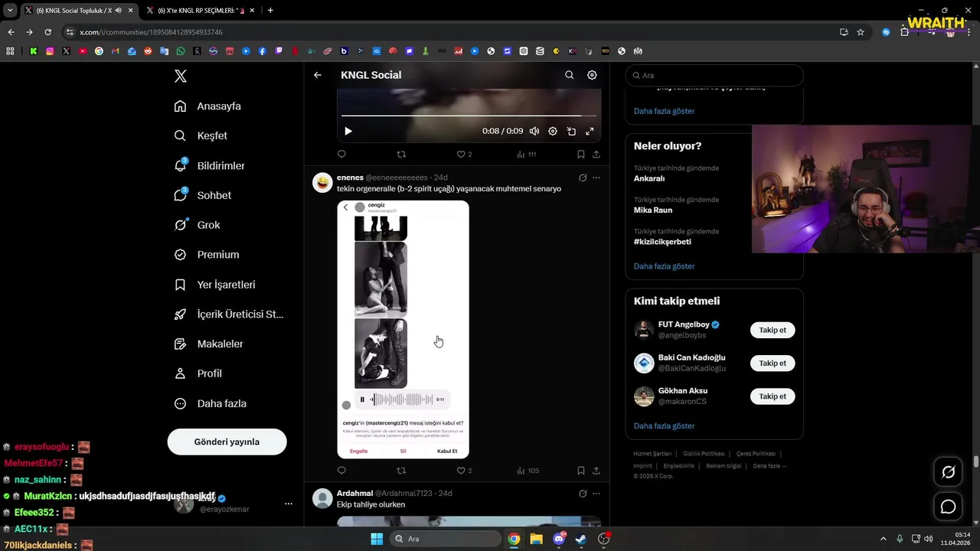Image resolution: width=980 pixels, height=551 pixels.
Task: Share the enenes post
Action: (x=596, y=471)
